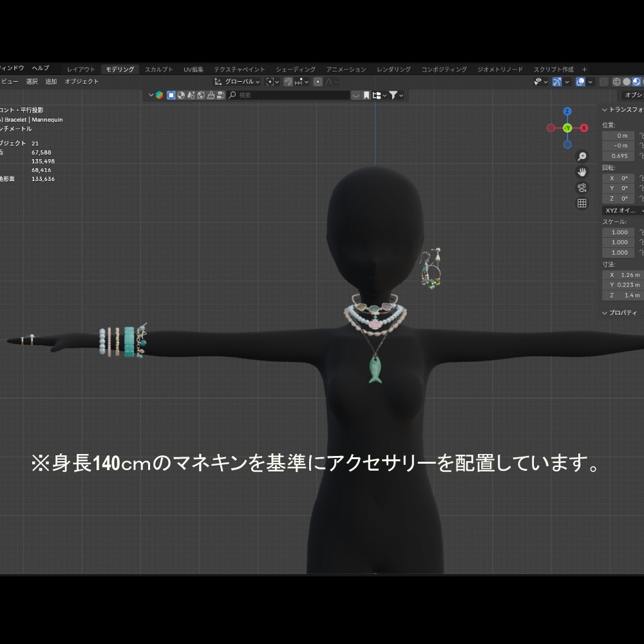Open the グローバル orientation dropdown

(237, 82)
